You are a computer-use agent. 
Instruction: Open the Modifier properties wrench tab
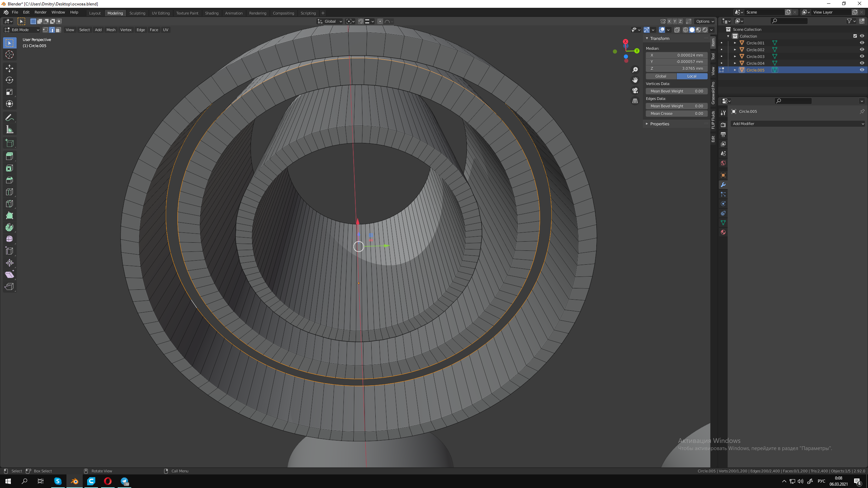pyautogui.click(x=723, y=185)
